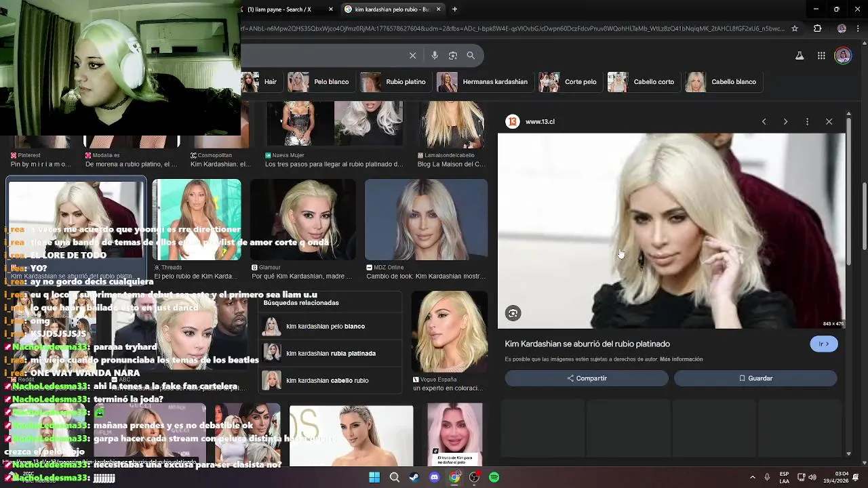868x488 pixels.
Task: Start a voice search with the microphone
Action: click(435, 56)
